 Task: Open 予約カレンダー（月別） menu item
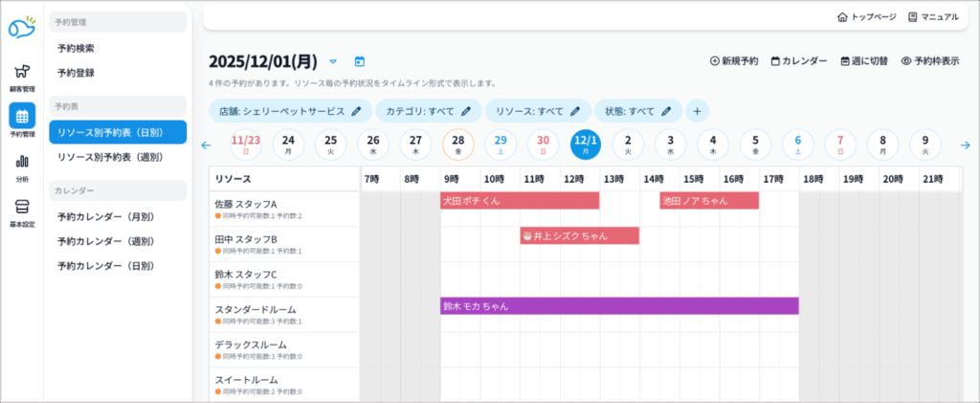click(105, 216)
